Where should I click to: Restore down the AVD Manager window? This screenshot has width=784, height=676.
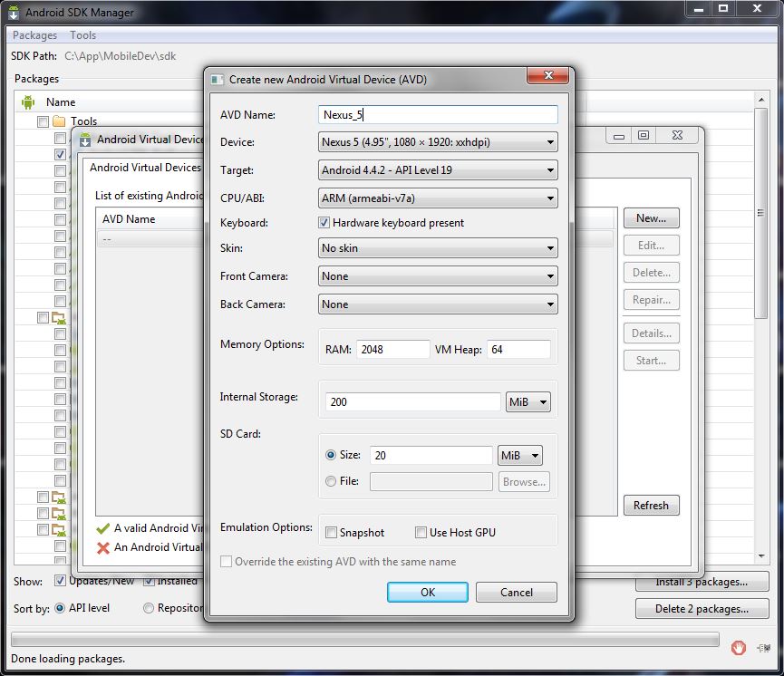(x=644, y=136)
